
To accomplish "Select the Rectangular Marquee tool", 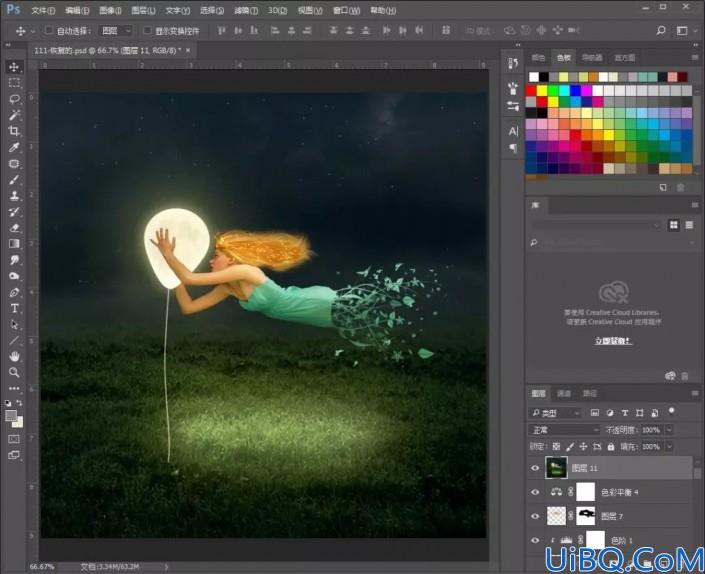I will [x=14, y=83].
